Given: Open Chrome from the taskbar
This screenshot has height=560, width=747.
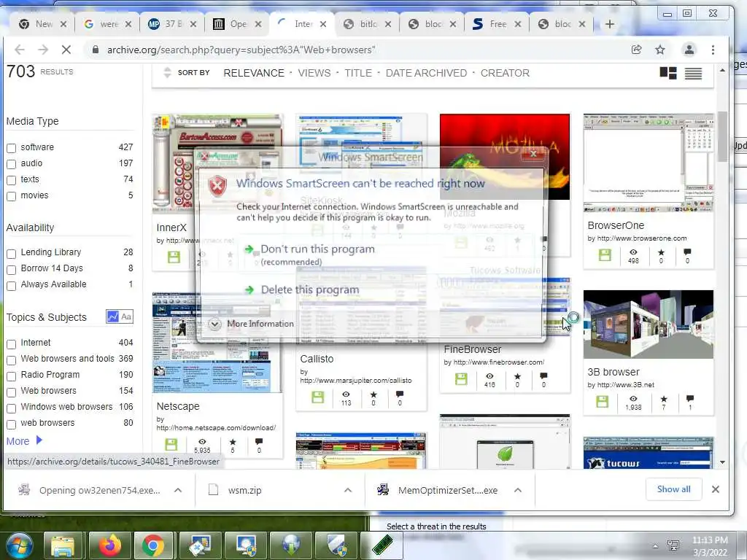Looking at the screenshot, I should click(152, 545).
